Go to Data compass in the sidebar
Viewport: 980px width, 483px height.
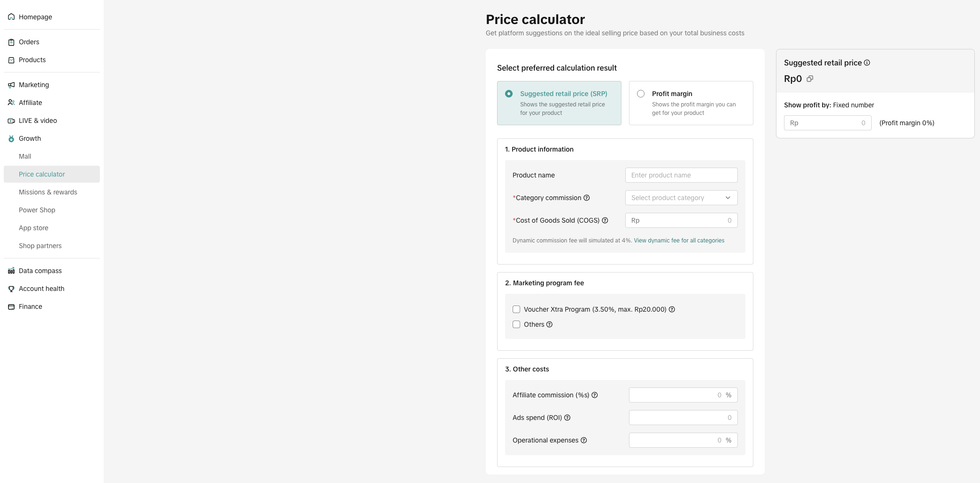tap(40, 271)
